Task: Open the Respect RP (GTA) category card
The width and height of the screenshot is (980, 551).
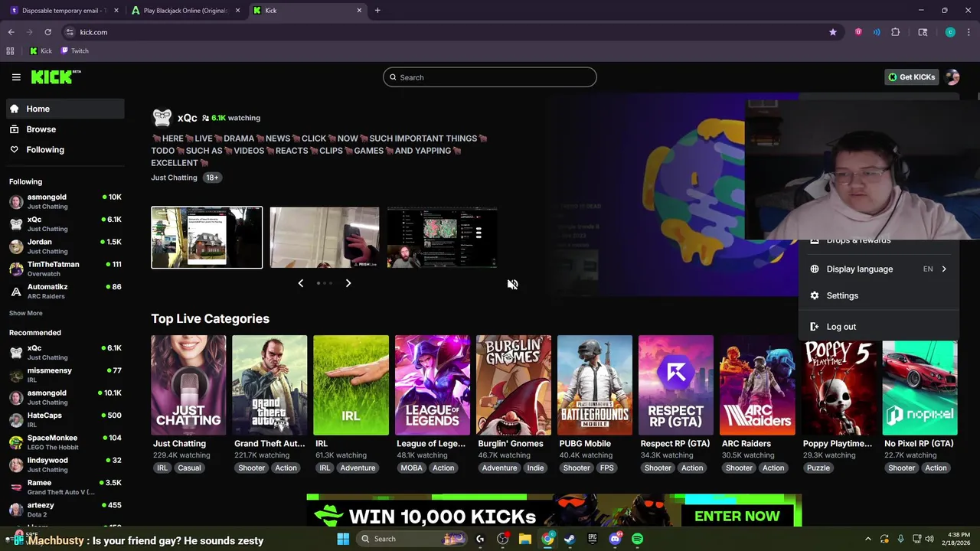Action: pos(676,385)
